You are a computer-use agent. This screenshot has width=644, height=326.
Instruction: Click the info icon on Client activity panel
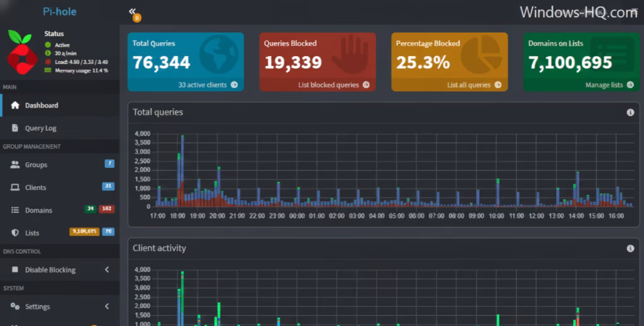click(630, 249)
